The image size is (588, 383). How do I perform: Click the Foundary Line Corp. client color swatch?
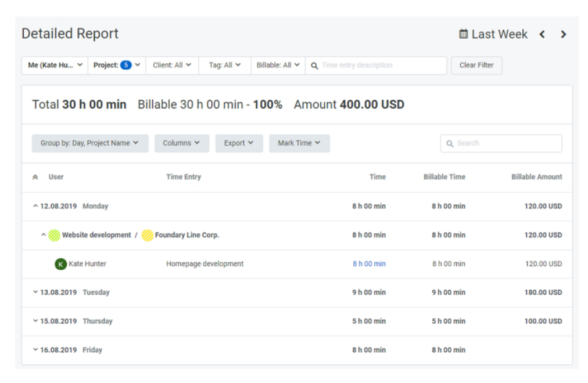(147, 235)
